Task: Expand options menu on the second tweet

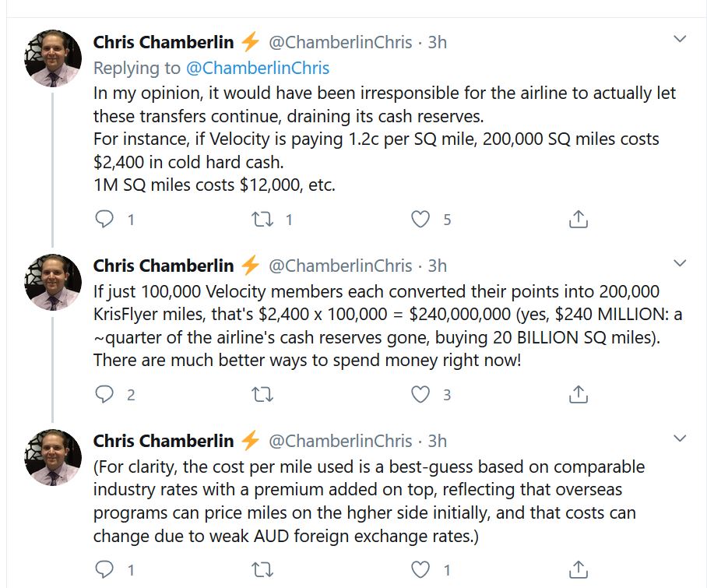Action: [x=680, y=262]
